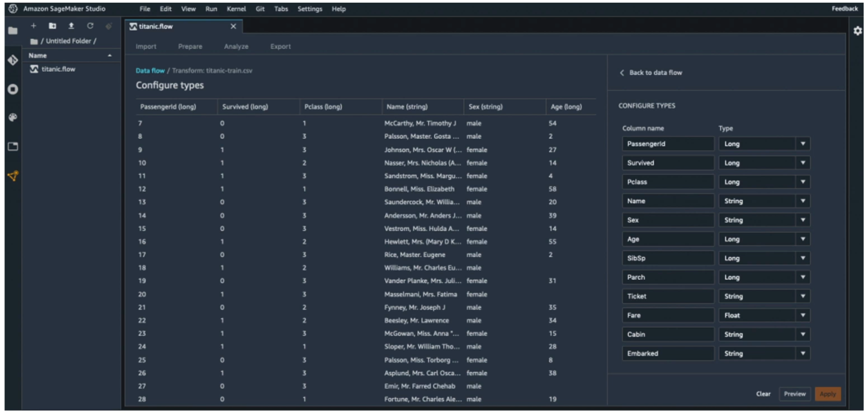This screenshot has height=414, width=868.
Task: Open the Git menu
Action: tap(260, 9)
